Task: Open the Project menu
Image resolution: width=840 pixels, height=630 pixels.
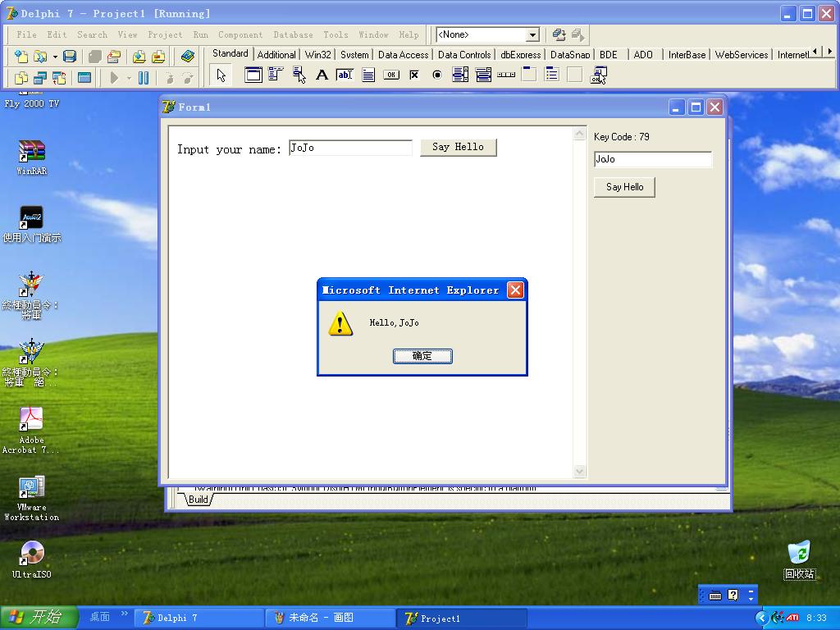Action: click(x=165, y=34)
